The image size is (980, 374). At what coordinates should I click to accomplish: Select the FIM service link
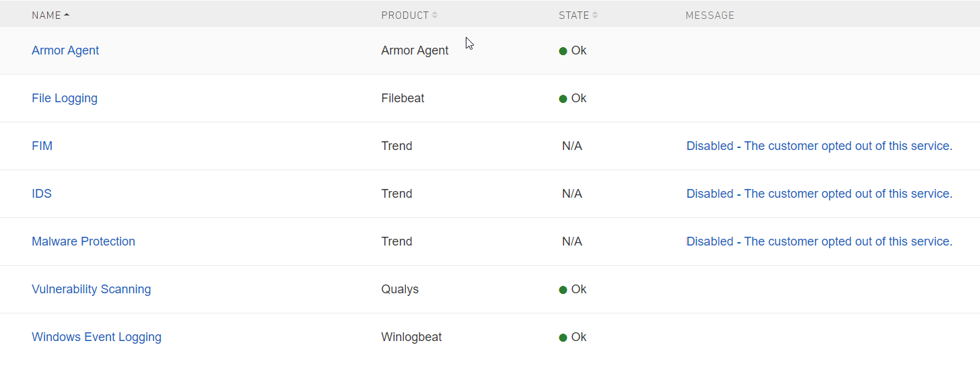pyautogui.click(x=42, y=146)
